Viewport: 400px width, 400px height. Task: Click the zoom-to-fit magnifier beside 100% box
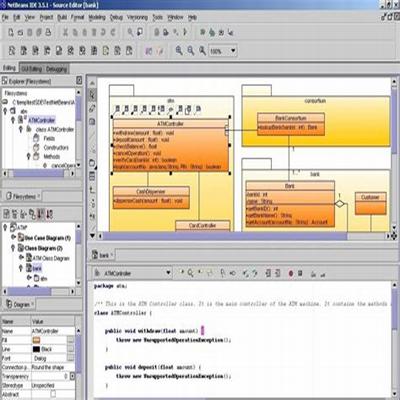coord(202,51)
